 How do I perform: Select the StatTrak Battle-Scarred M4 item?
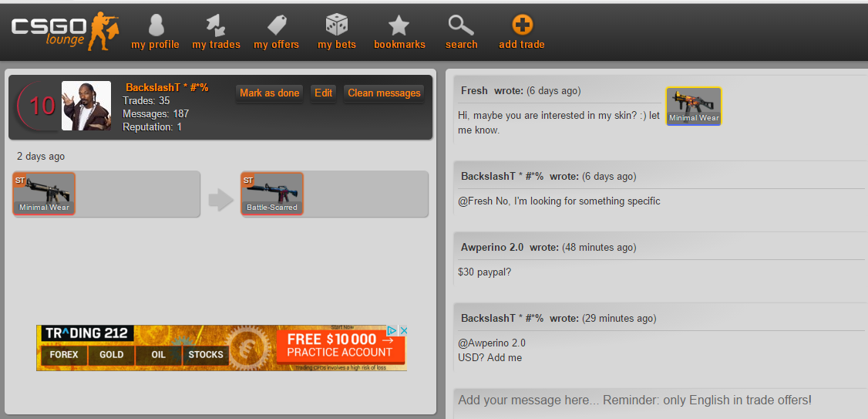click(272, 194)
